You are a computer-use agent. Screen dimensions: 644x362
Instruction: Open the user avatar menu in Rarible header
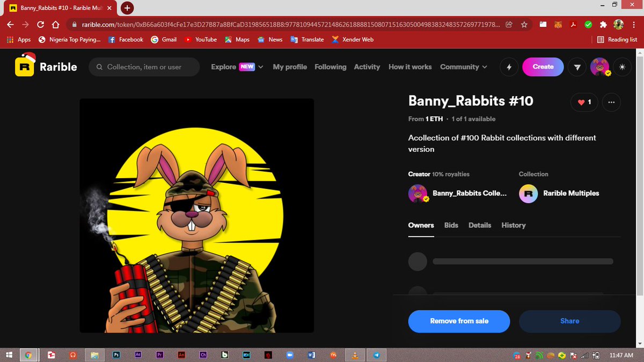click(x=600, y=67)
